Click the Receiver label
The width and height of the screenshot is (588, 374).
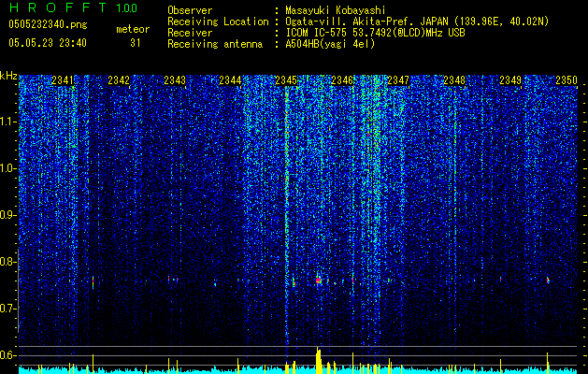[x=190, y=33]
